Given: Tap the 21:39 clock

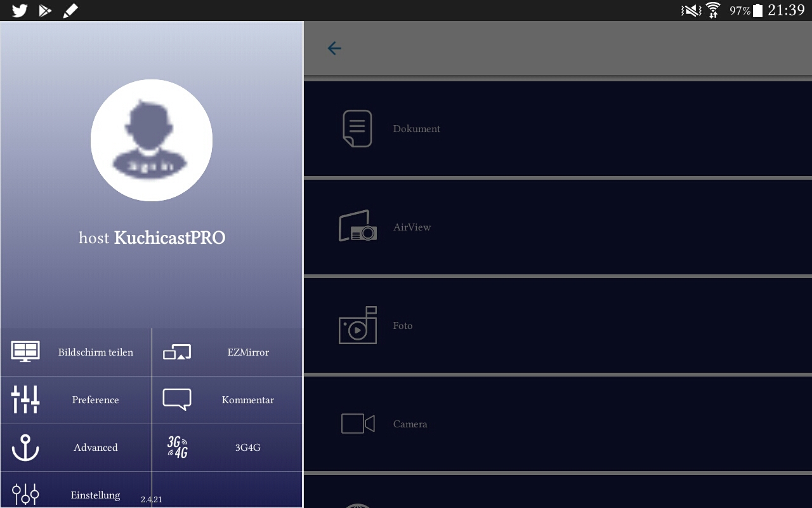Looking at the screenshot, I should pos(787,10).
